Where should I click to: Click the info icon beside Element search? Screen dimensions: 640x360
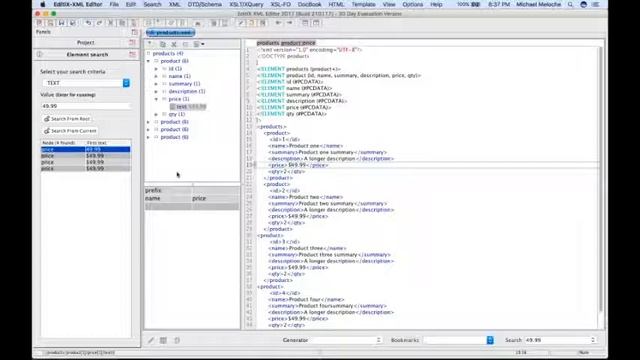click(x=40, y=54)
